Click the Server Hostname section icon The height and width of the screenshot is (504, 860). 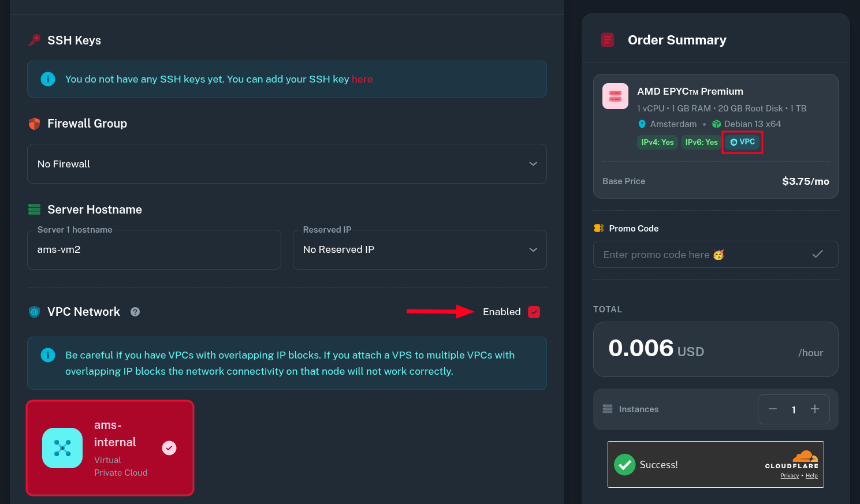pos(35,210)
